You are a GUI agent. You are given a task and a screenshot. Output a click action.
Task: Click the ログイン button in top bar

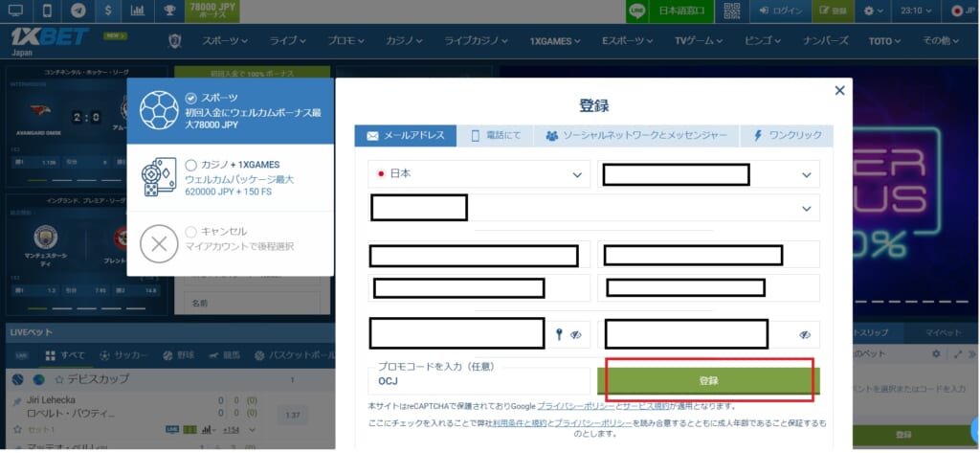tap(781, 11)
